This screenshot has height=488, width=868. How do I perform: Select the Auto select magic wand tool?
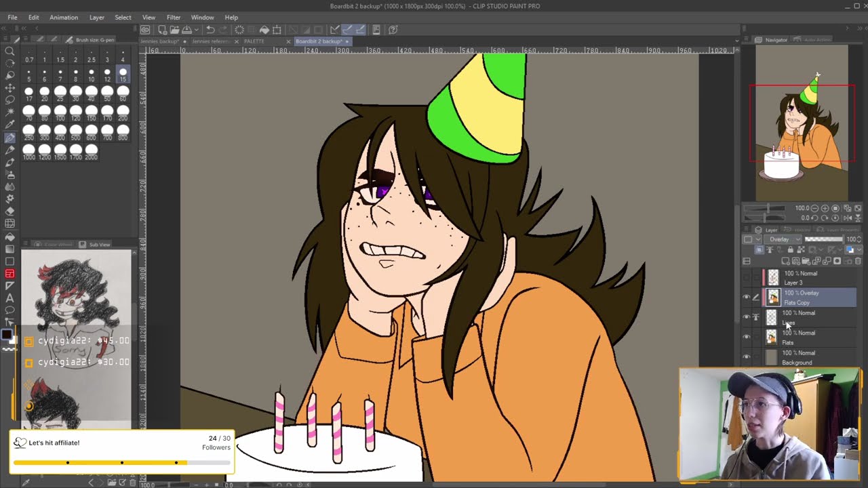(x=9, y=113)
